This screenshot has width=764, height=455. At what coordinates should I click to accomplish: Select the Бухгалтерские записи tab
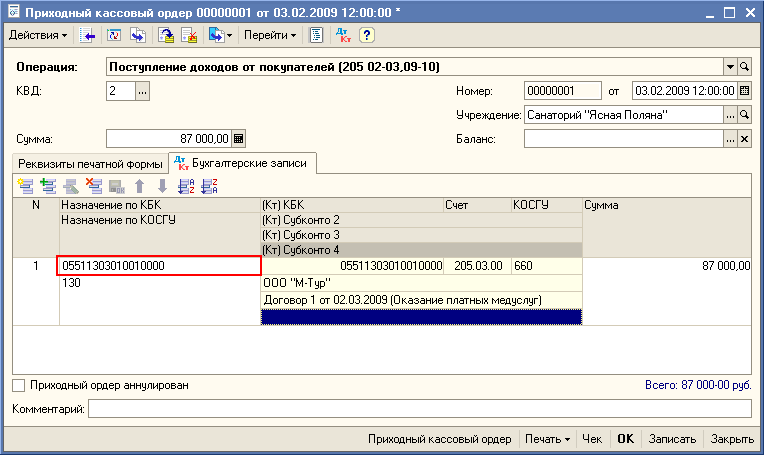[x=243, y=163]
